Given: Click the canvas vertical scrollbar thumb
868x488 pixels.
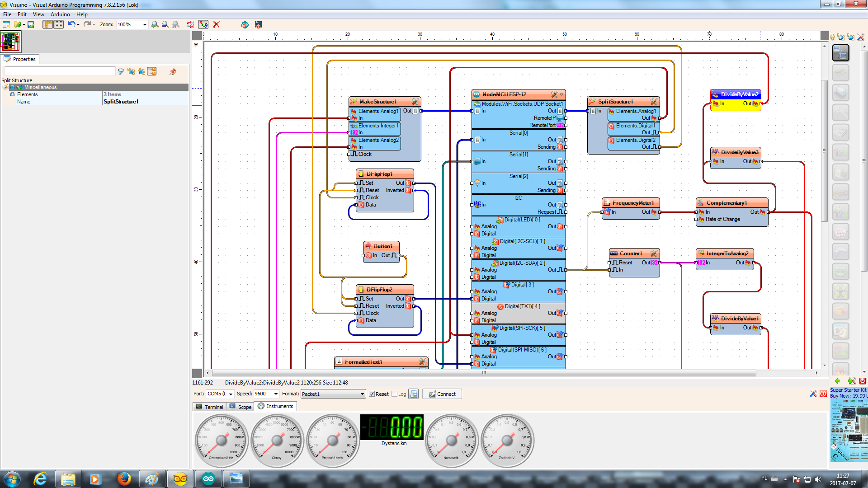Looking at the screenshot, I should click(824, 151).
